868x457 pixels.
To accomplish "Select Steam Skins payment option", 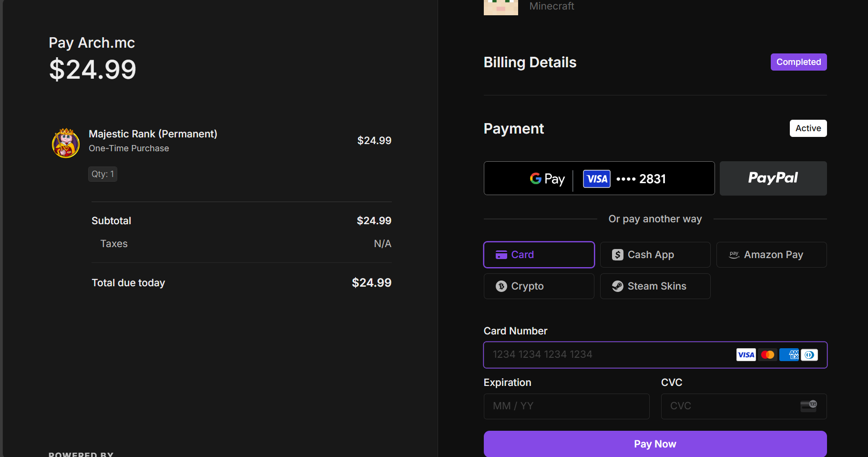I will [655, 286].
